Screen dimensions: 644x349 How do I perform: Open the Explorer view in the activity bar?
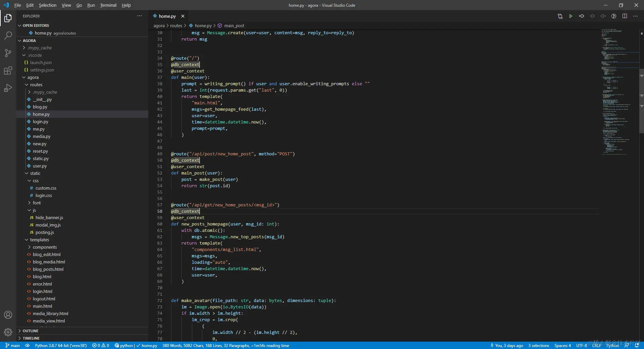coord(8,18)
